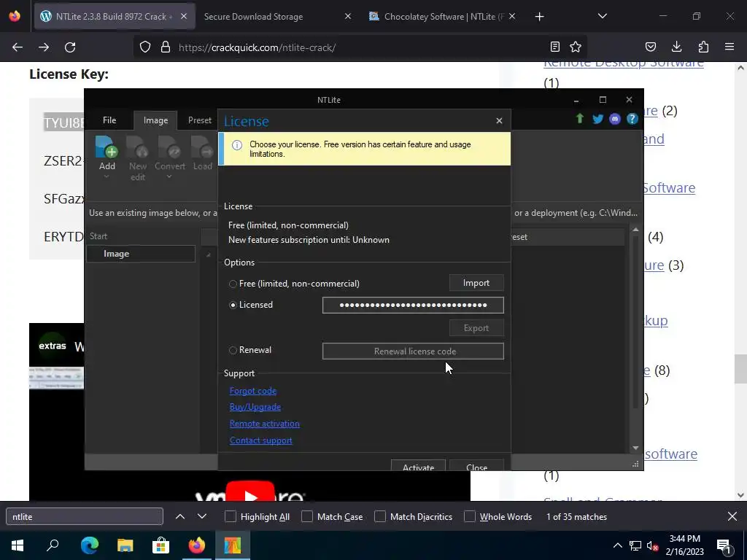The height and width of the screenshot is (560, 747).
Task: Select the Licensed radio option
Action: (x=233, y=306)
